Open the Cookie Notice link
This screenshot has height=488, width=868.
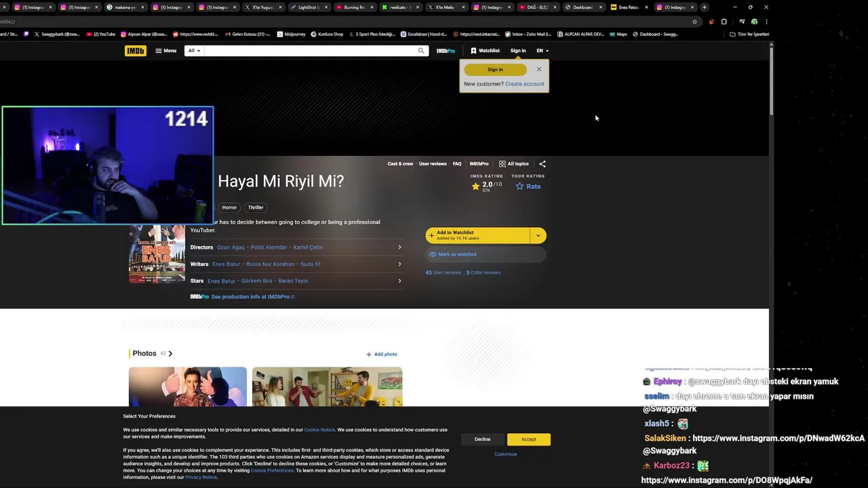click(319, 430)
